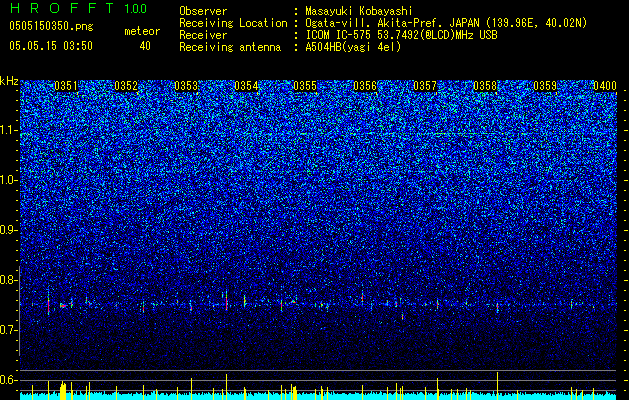Click the 0.7 kHz frequency label
629x400 pixels.
click(9, 330)
